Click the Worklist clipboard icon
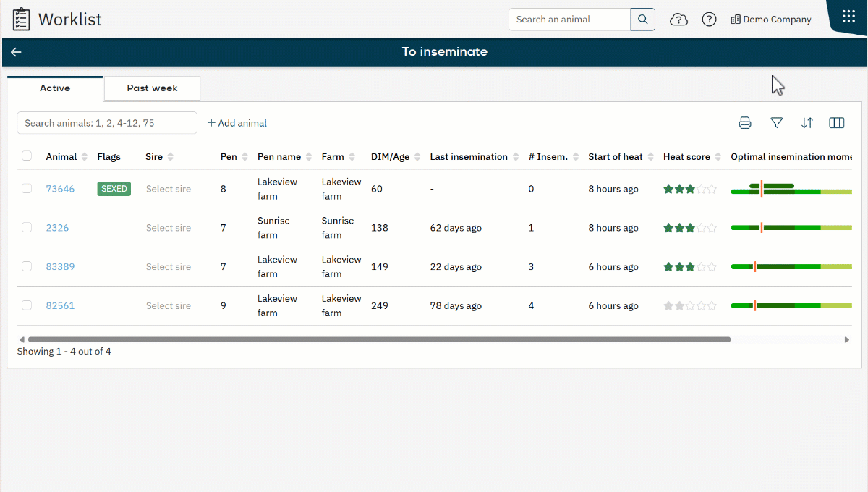Image resolution: width=868 pixels, height=492 pixels. click(x=22, y=20)
